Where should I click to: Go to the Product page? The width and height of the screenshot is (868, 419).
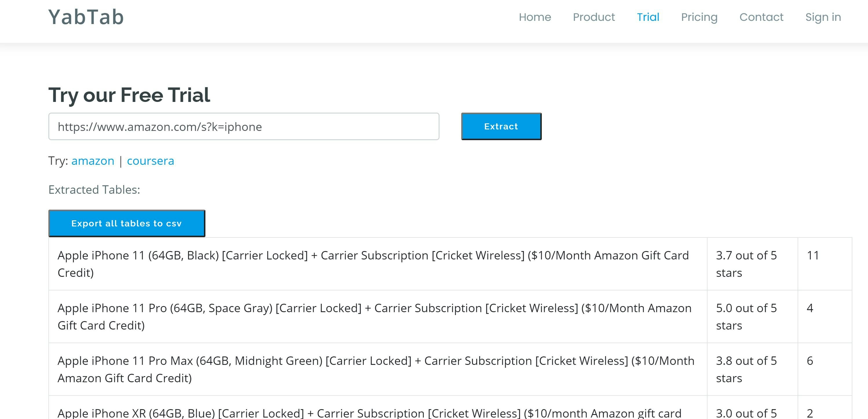coord(594,17)
